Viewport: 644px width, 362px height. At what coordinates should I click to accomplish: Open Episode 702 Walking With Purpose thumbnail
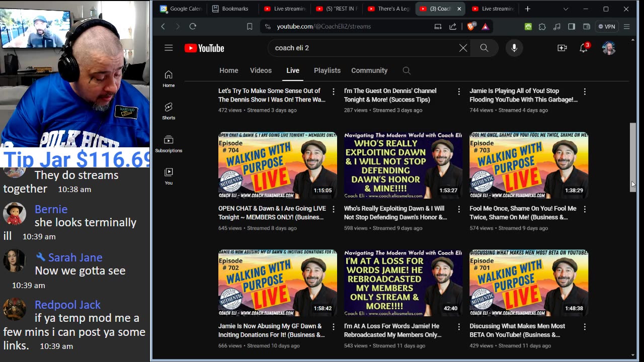click(278, 283)
